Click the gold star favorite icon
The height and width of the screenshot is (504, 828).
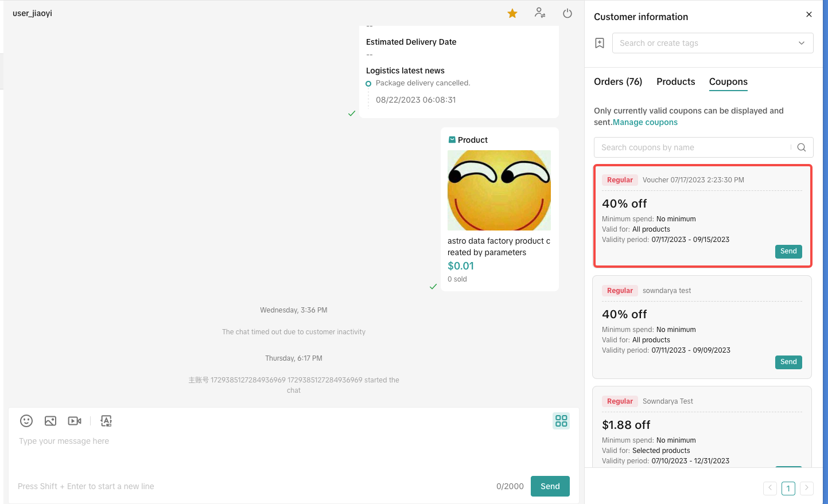[512, 13]
